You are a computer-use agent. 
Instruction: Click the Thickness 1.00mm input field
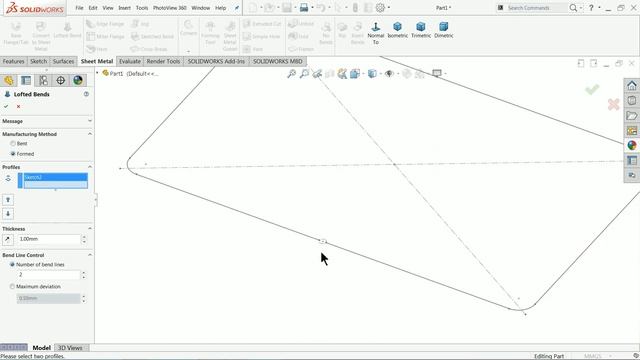click(49, 239)
